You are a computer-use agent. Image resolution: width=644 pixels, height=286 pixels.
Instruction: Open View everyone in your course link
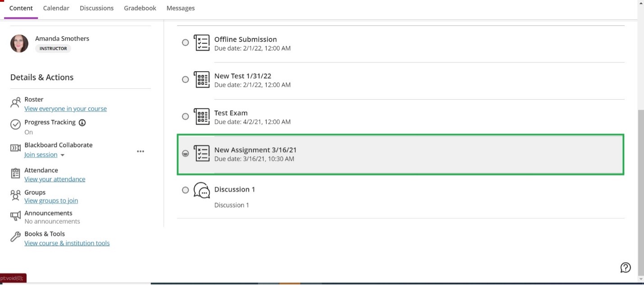(65, 109)
